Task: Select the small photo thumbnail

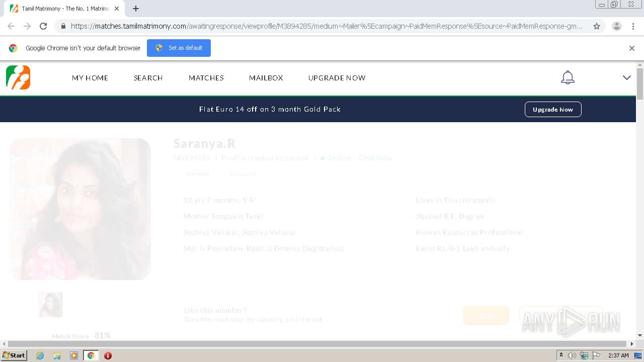Action: pos(50,305)
